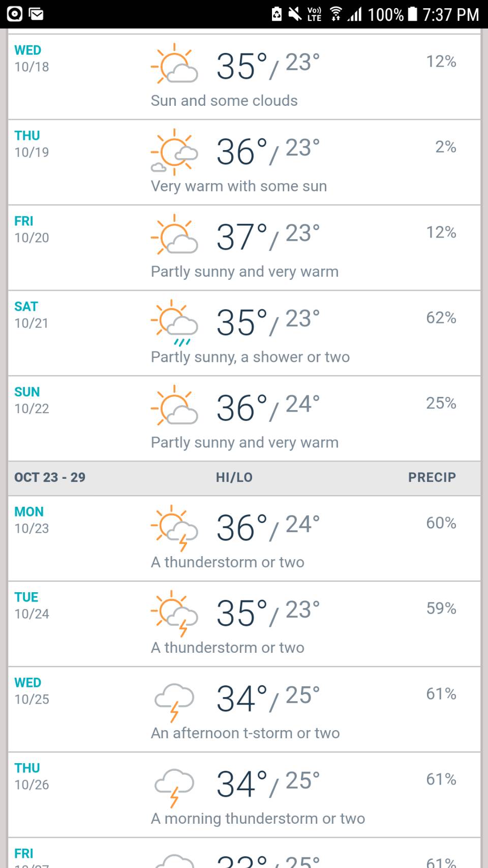Tap the Sunday 10/22 partly sunny icon
This screenshot has width=488, height=868.
(x=174, y=406)
